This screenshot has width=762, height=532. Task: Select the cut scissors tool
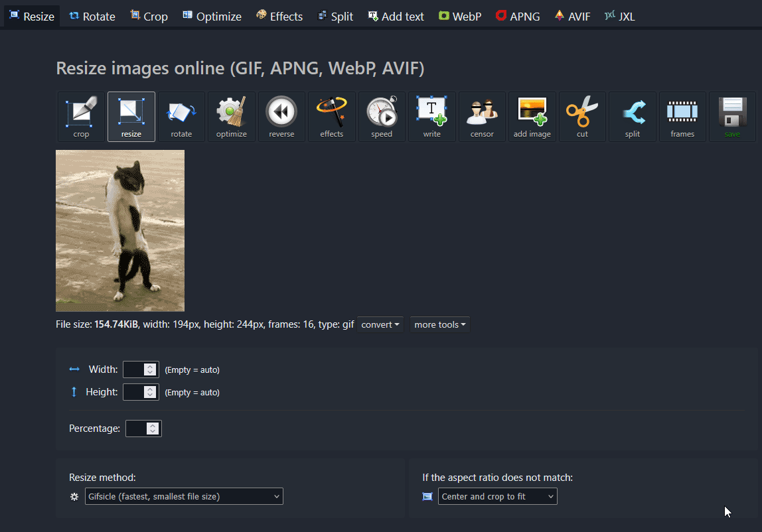(x=582, y=117)
